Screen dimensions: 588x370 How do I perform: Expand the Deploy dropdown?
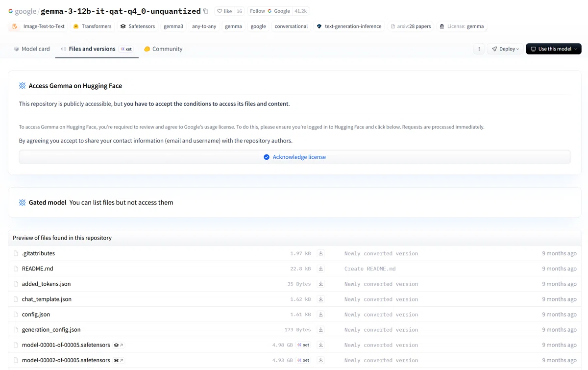[505, 49]
